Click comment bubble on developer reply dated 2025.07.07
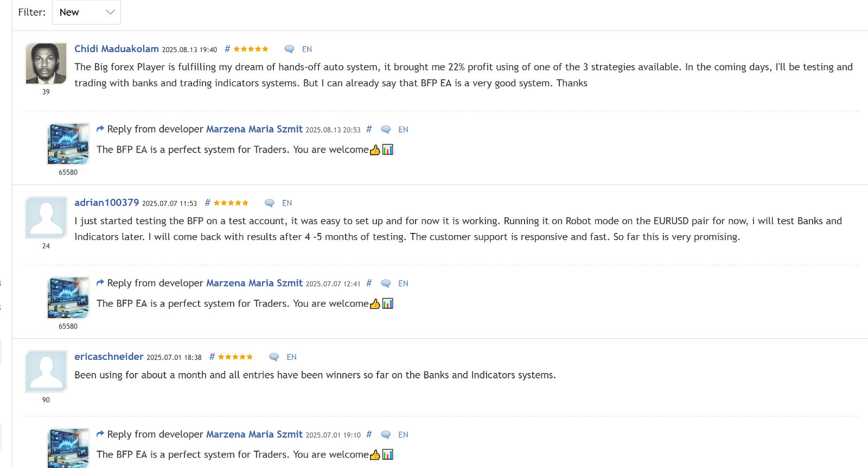 [x=386, y=283]
